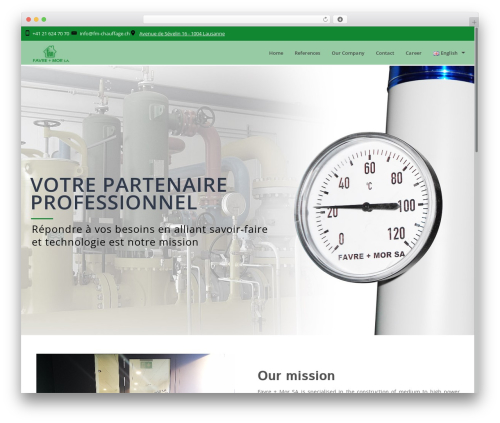The image size is (500, 423).
Task: Open the English language dropdown
Action: tap(449, 53)
